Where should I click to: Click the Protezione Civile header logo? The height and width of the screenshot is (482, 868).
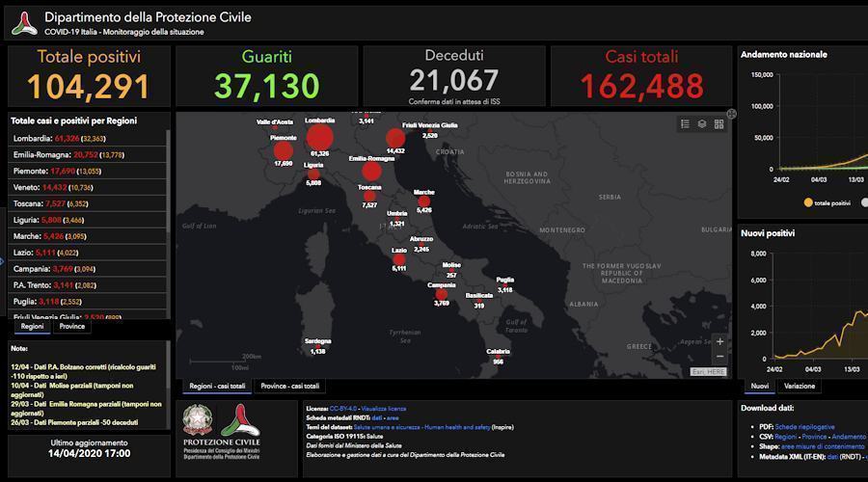[24, 23]
